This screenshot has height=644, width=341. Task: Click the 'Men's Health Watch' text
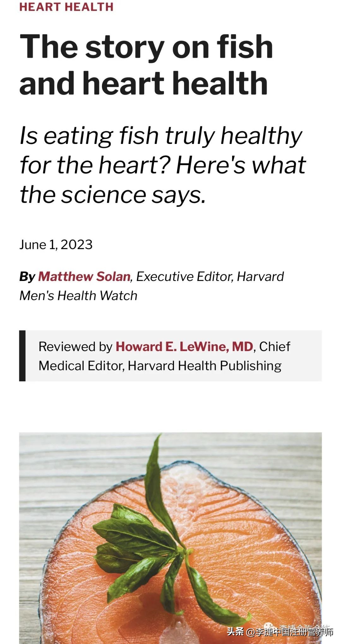[x=78, y=296]
